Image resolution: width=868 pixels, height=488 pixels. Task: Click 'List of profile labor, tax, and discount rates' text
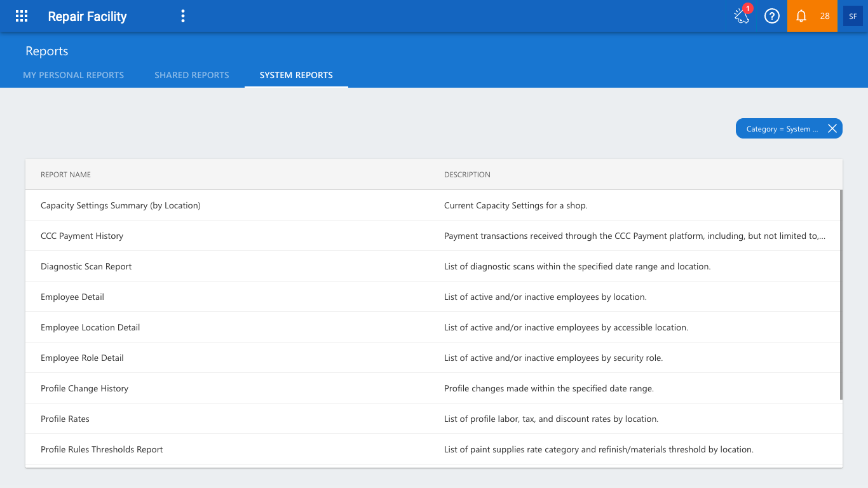[551, 419]
